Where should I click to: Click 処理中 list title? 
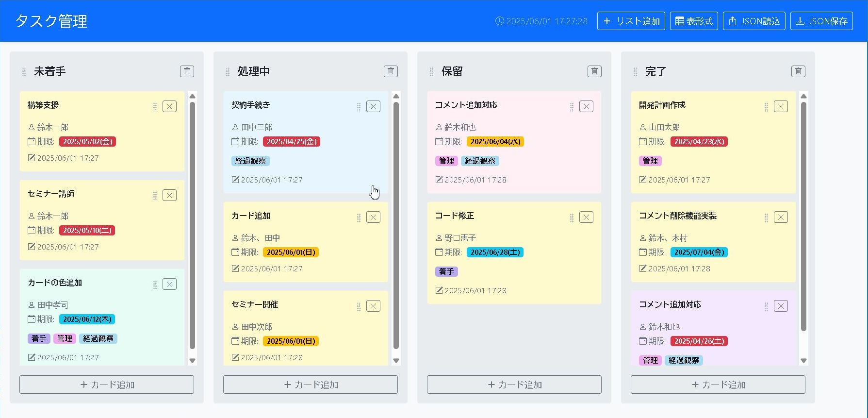click(x=253, y=71)
